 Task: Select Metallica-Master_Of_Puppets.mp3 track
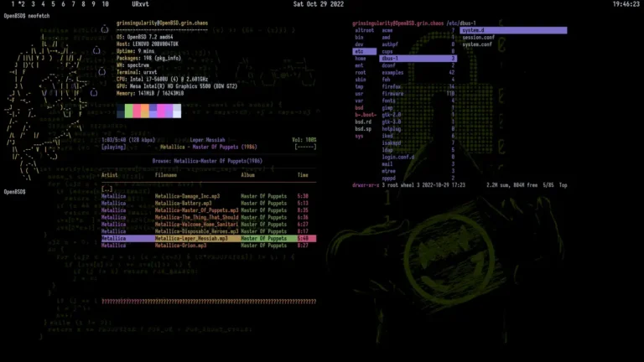coord(196,210)
